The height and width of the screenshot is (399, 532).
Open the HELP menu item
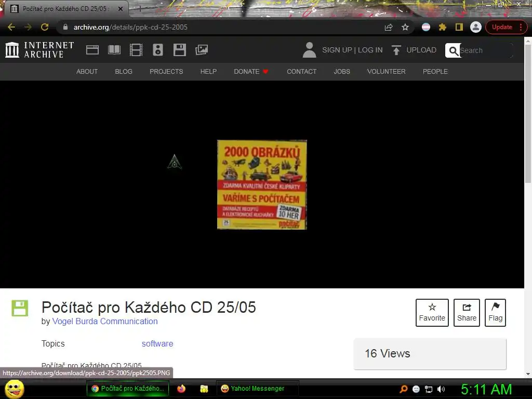(x=208, y=72)
